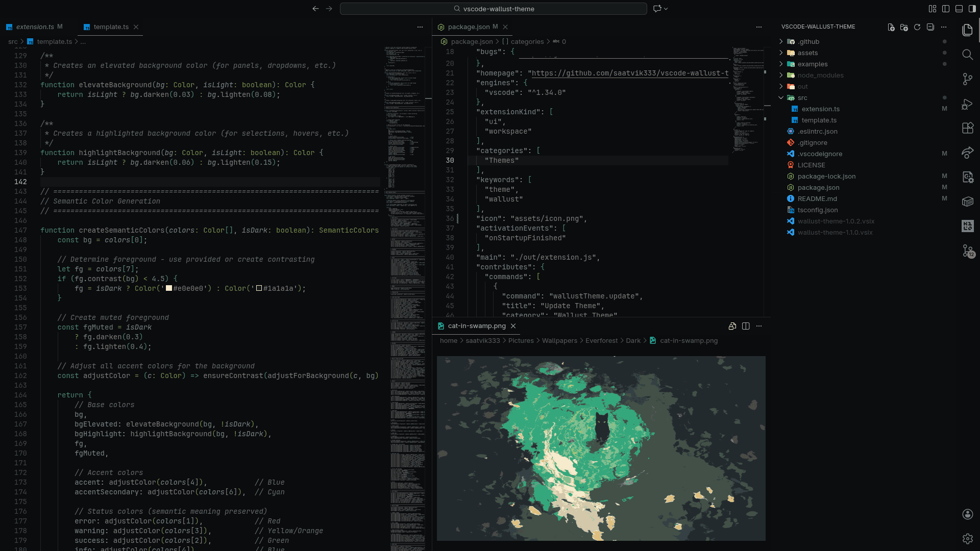The image size is (980, 551).
Task: Refresh the Explorer file tree
Action: click(918, 28)
